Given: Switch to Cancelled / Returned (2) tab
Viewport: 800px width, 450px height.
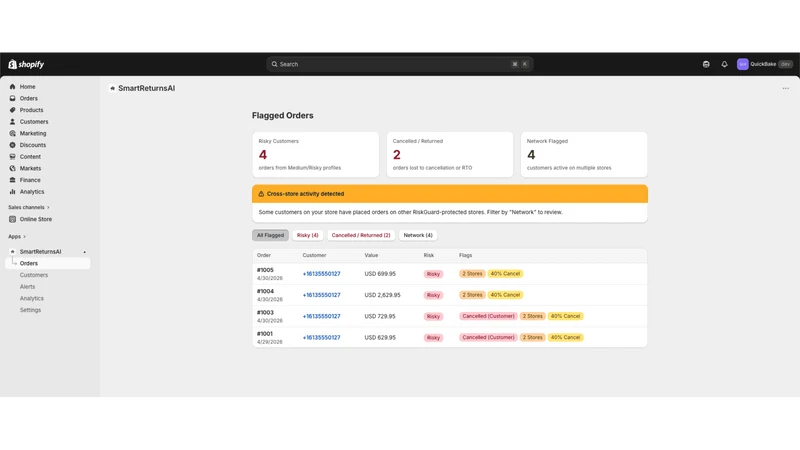Looking at the screenshot, I should click(361, 235).
